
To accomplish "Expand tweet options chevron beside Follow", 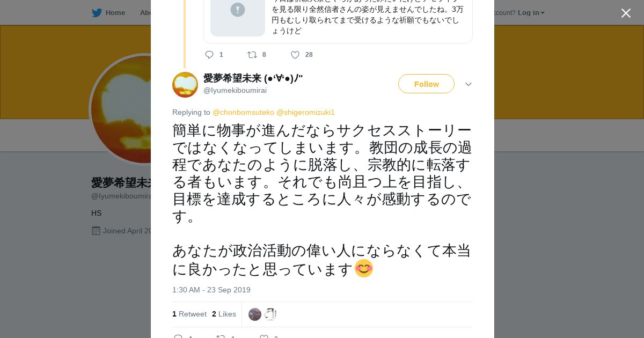I will 468,84.
